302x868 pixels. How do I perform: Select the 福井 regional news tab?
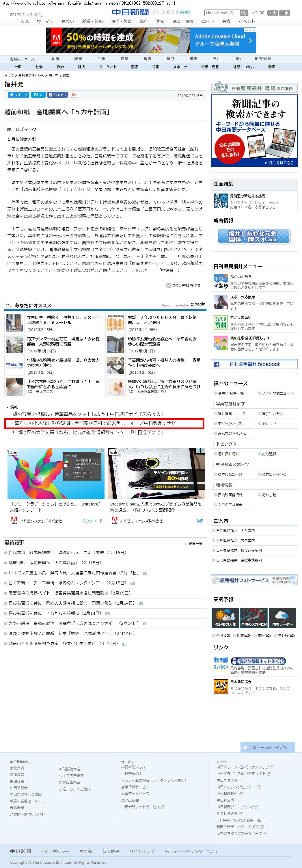point(170,59)
